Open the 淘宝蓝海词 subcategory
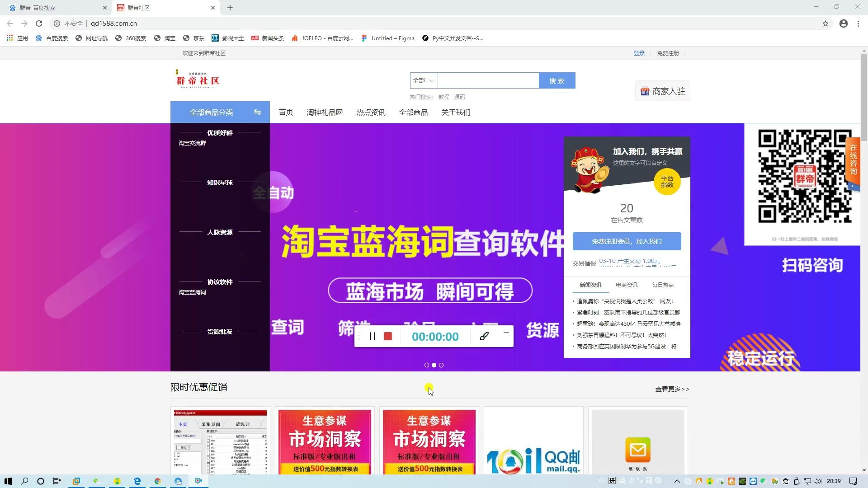The width and height of the screenshot is (868, 488). pos(192,292)
